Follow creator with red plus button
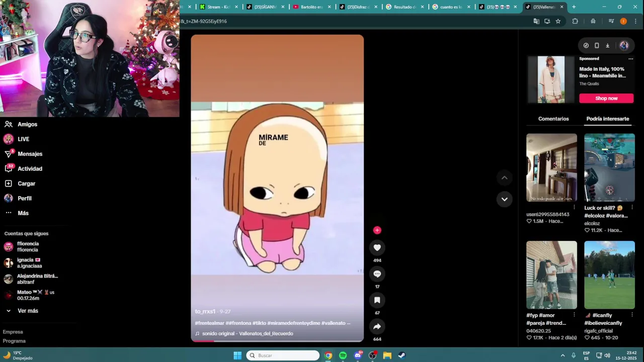644x362 pixels. coord(377,230)
